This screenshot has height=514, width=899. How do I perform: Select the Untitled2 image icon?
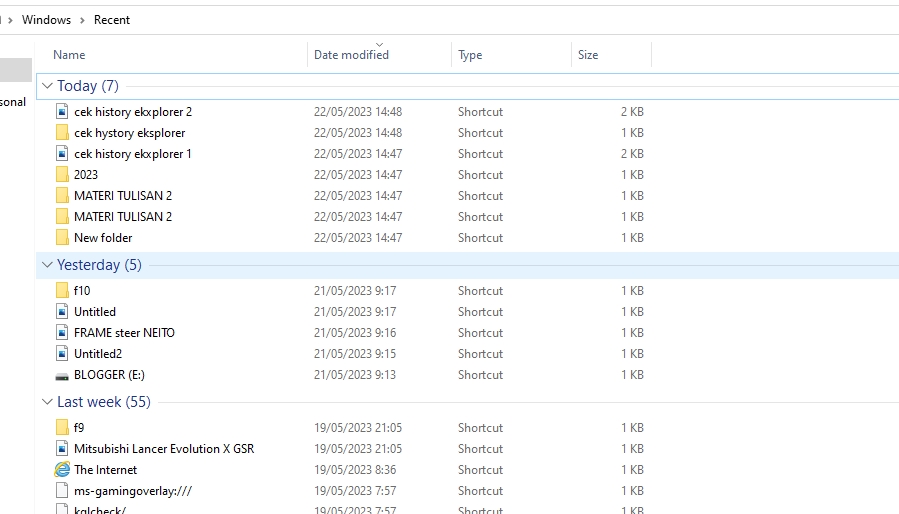[x=62, y=354]
